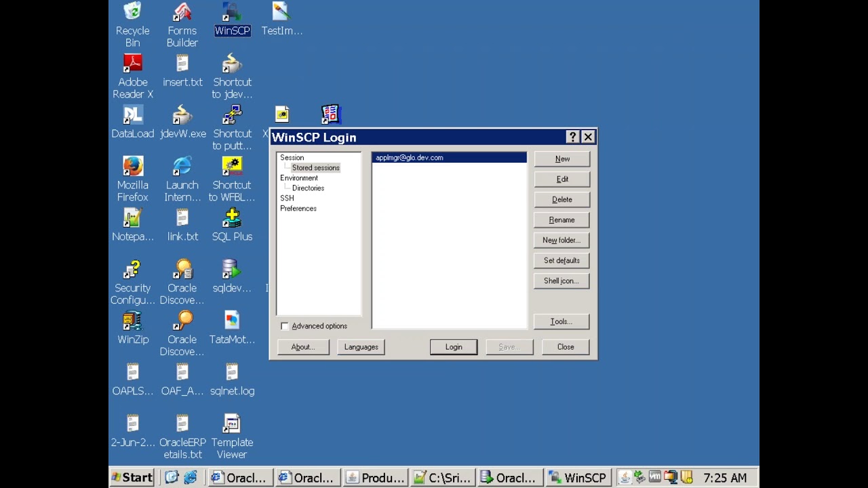Select Stored sessions tree node
The image size is (868, 488).
[x=315, y=167]
